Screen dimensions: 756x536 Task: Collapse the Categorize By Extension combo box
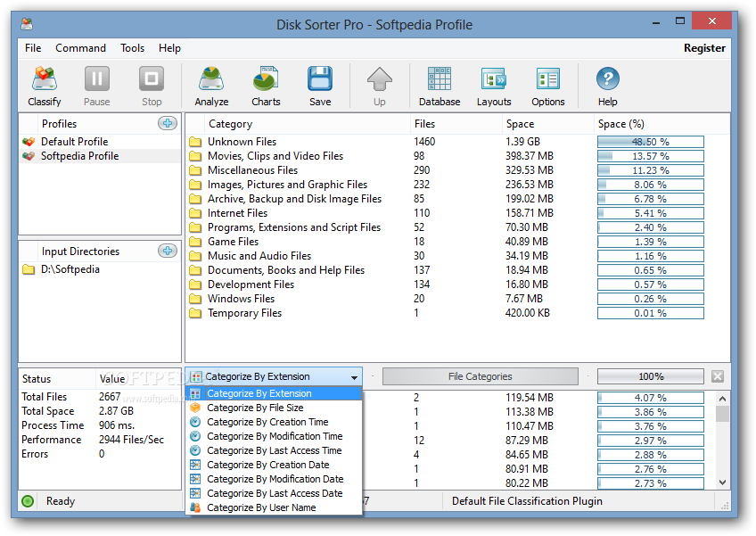pos(354,376)
